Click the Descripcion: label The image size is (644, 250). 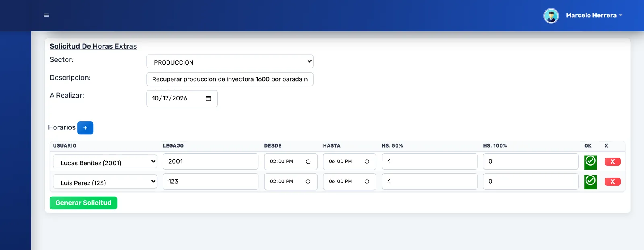coord(70,78)
